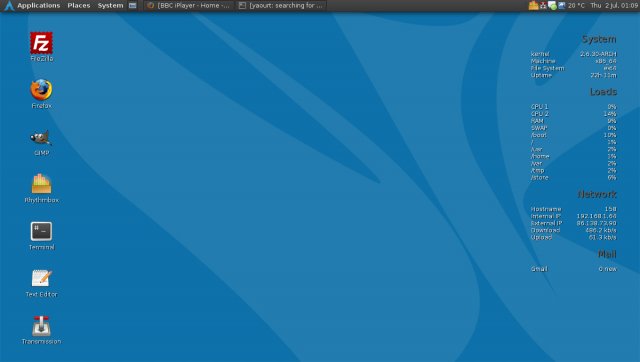Click the CPU 2 load percentage

click(610, 114)
